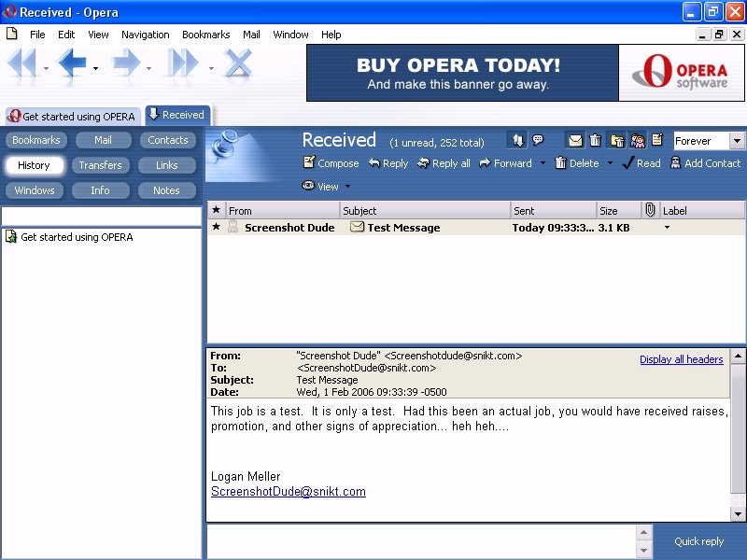This screenshot has width=747, height=560.
Task: Click the speech bubble icon in mail header
Action: click(x=538, y=140)
